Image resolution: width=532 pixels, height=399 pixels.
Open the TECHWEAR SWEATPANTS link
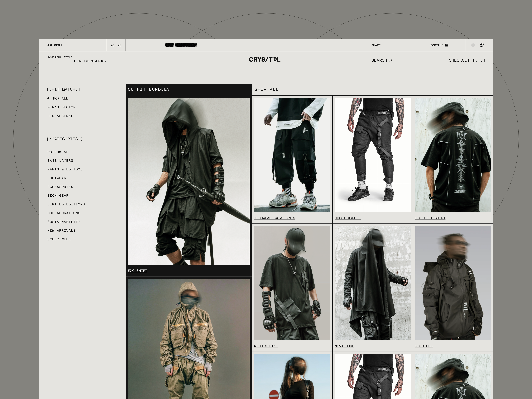[274, 218]
